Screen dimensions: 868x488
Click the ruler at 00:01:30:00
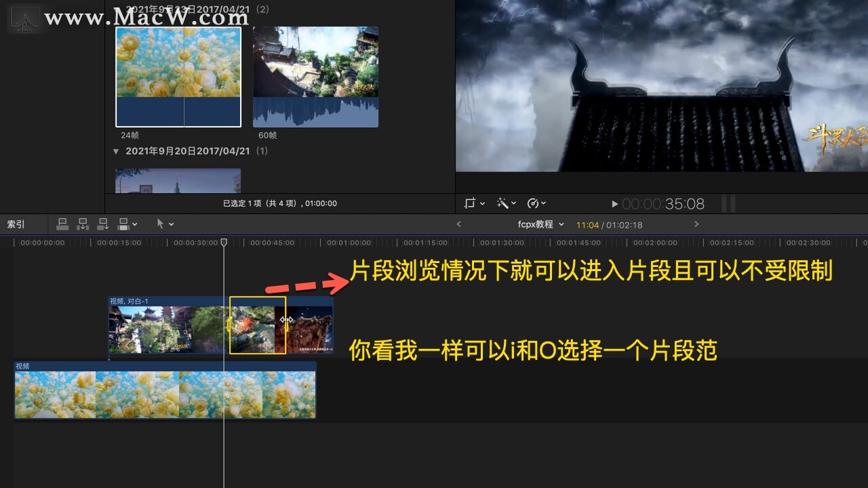[x=503, y=243]
